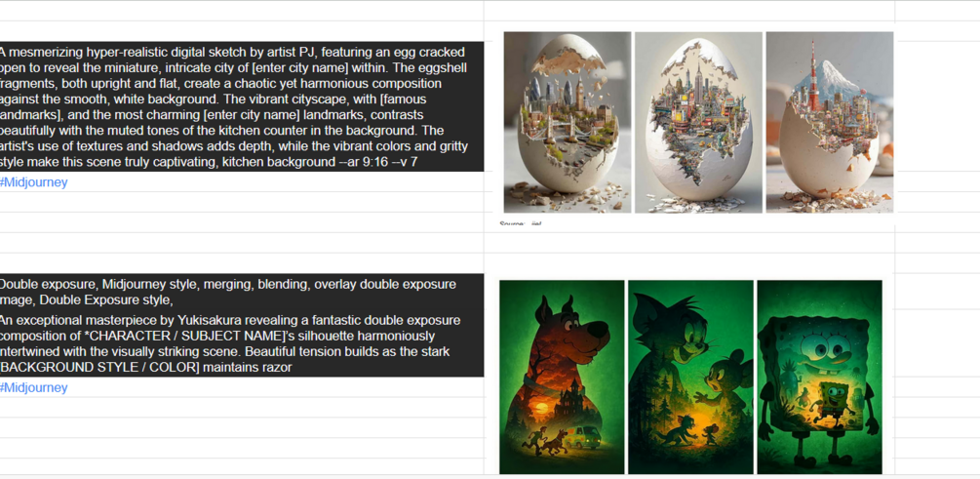This screenshot has height=479, width=980.
Task: Open the #Midjourney link under the egg prompt
Action: (x=34, y=182)
